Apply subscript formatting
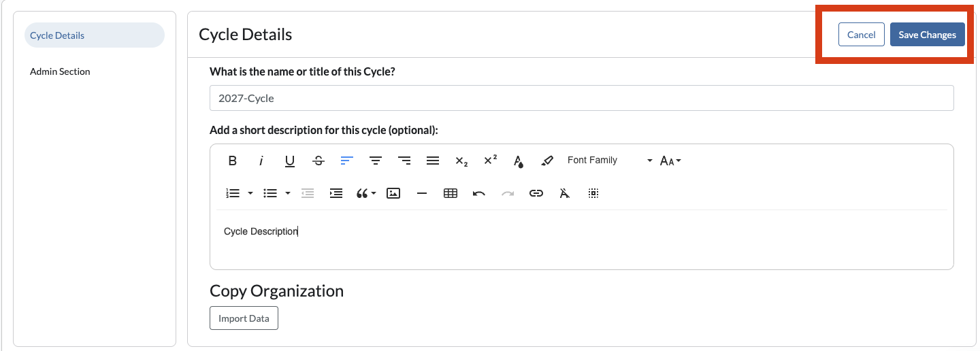 (x=461, y=161)
